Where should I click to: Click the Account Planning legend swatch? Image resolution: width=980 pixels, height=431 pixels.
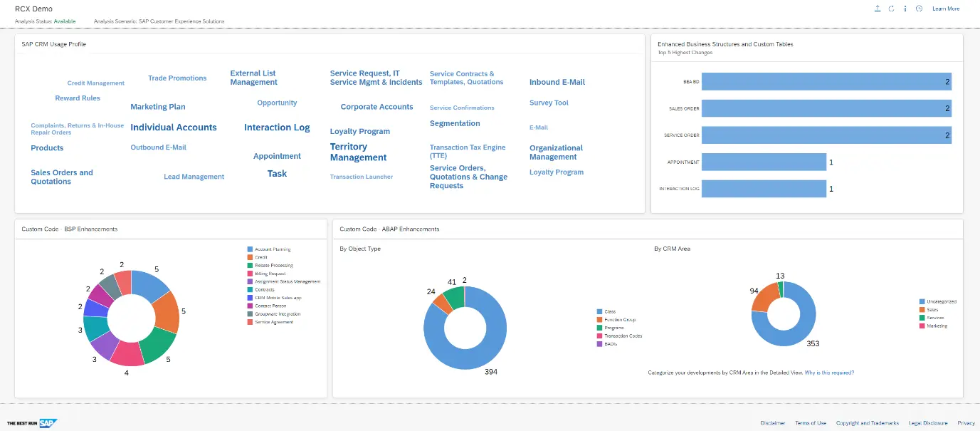pyautogui.click(x=250, y=249)
